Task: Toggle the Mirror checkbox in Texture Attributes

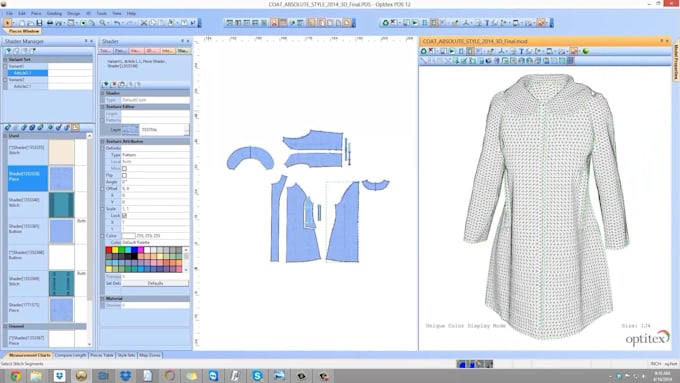Action: 124,168
